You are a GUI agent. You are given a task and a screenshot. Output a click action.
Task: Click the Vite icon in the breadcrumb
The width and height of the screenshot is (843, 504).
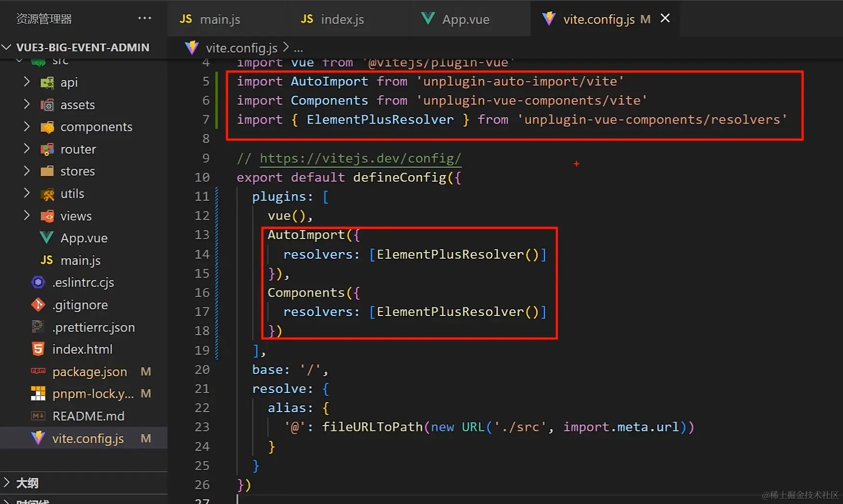[x=192, y=48]
